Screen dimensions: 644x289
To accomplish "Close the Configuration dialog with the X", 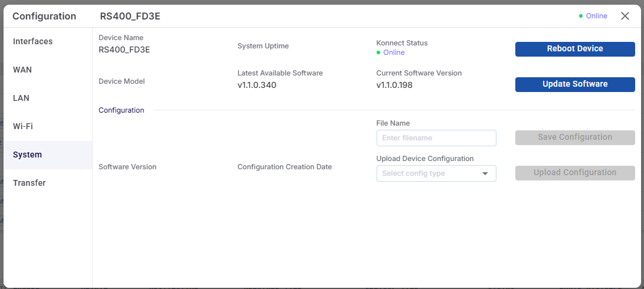I will (625, 16).
